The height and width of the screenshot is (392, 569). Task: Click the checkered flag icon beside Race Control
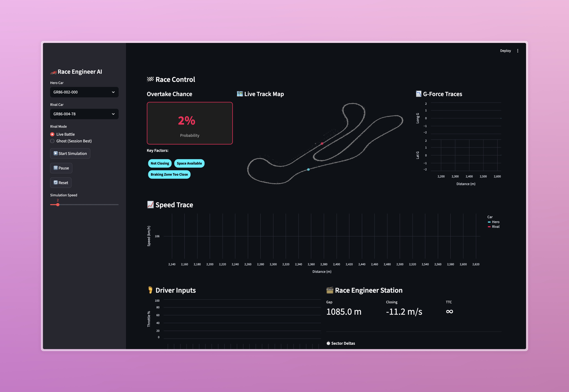coord(150,79)
